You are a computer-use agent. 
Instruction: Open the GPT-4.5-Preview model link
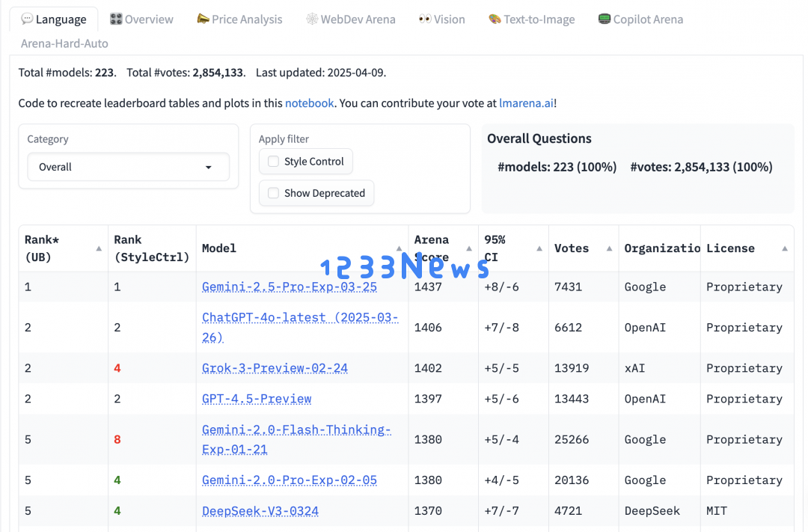click(x=257, y=399)
